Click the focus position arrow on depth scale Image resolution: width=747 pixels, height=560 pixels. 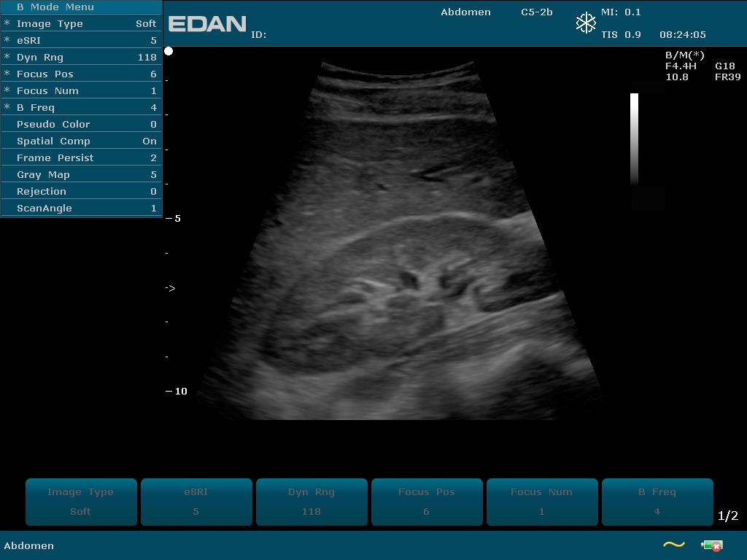(x=170, y=289)
